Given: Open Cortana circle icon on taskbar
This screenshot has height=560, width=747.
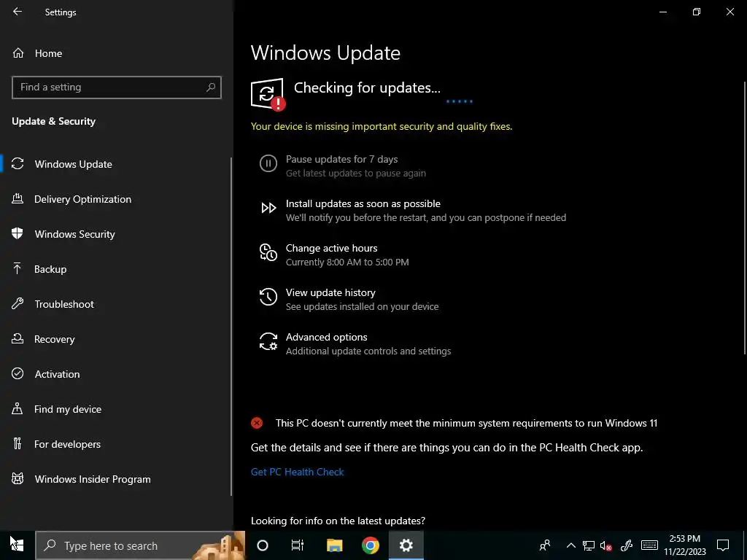Looking at the screenshot, I should (263, 545).
